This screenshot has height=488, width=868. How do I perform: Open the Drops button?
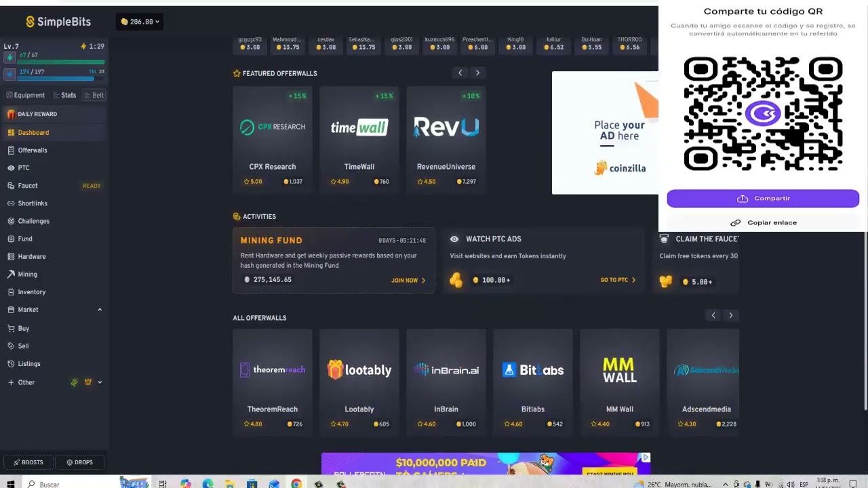pyautogui.click(x=80, y=462)
